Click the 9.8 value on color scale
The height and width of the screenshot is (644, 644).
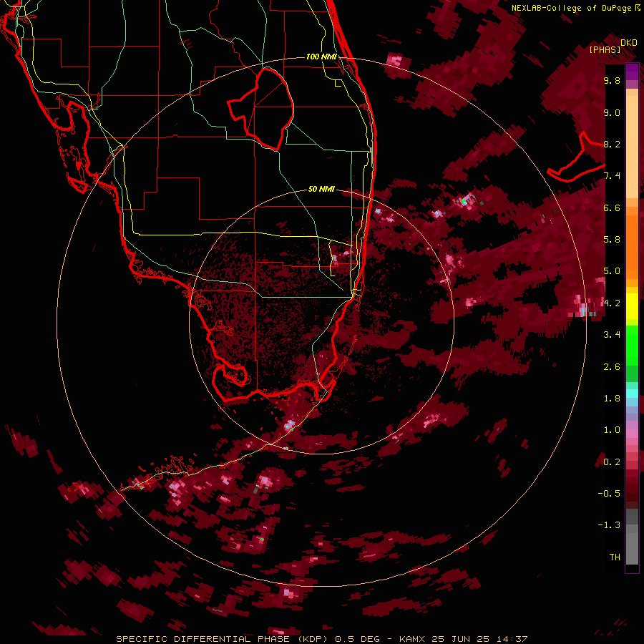click(x=612, y=80)
